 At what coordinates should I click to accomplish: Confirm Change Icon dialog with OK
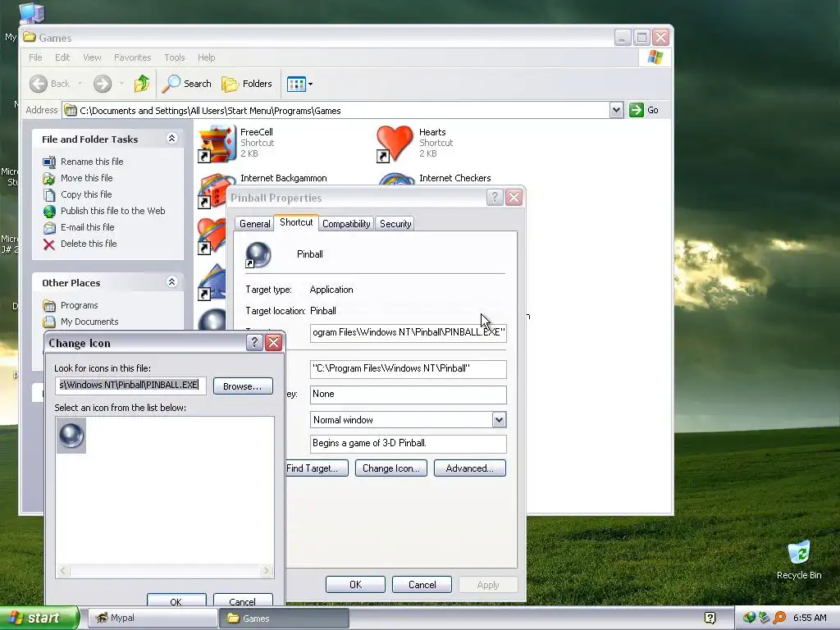(176, 600)
